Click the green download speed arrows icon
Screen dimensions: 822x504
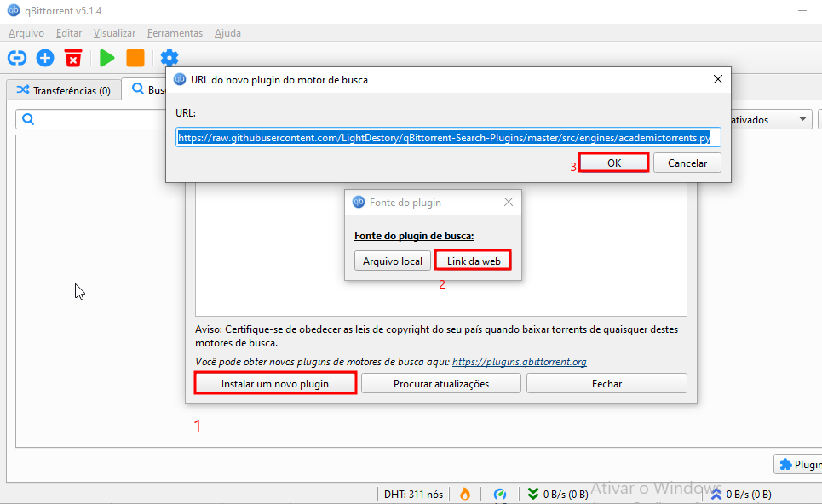(532, 494)
